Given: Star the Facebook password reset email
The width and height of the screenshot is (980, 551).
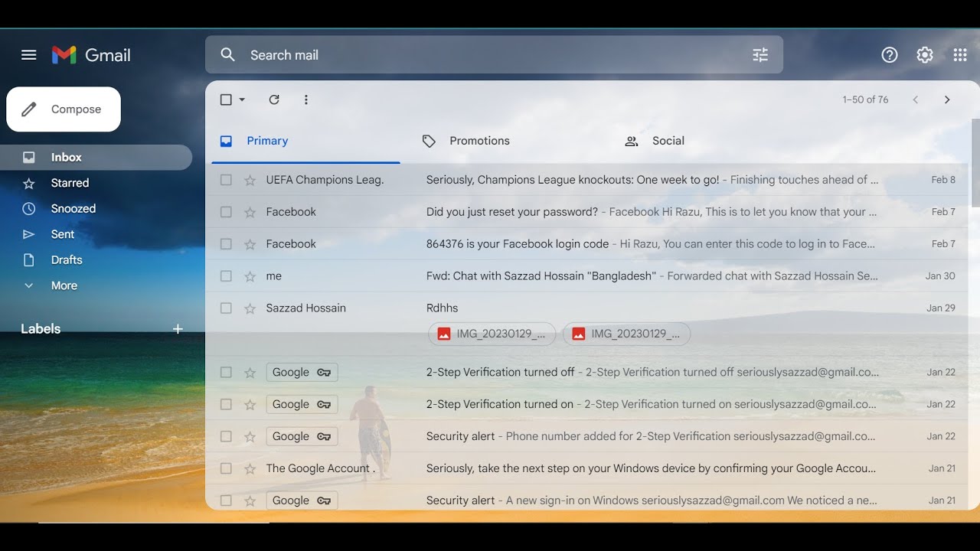Looking at the screenshot, I should pyautogui.click(x=250, y=212).
